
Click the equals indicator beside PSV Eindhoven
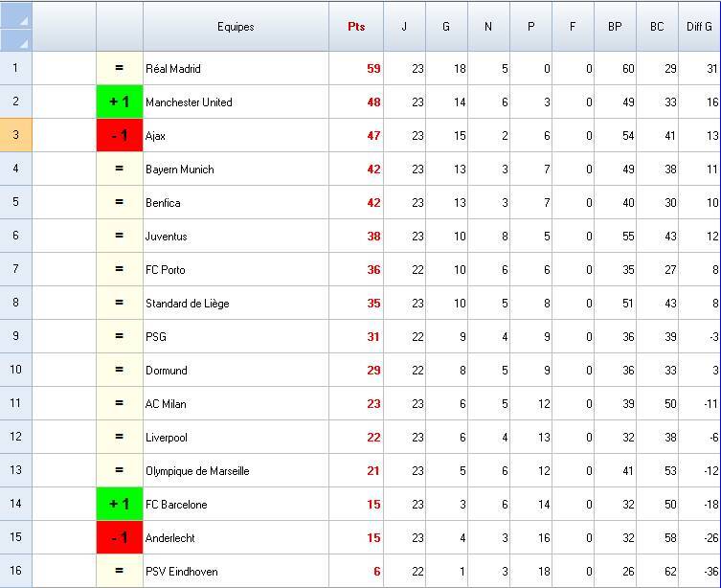click(120, 571)
